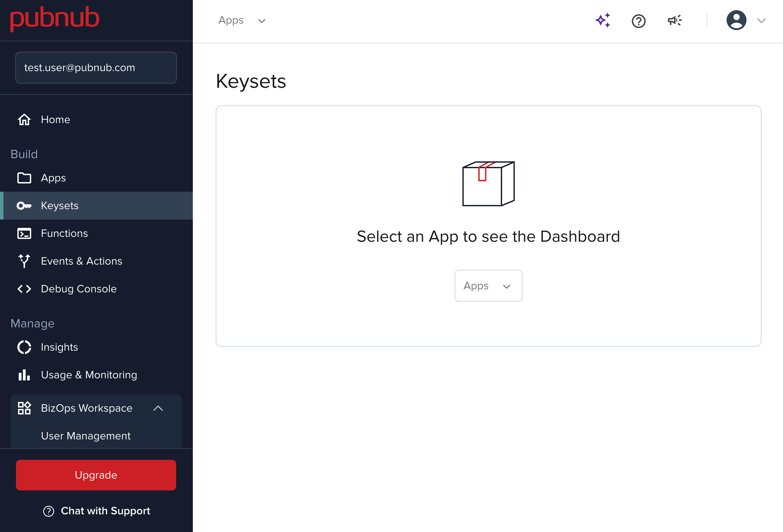Click the test.user@pubnub.com account field
783x532 pixels.
[x=96, y=68]
